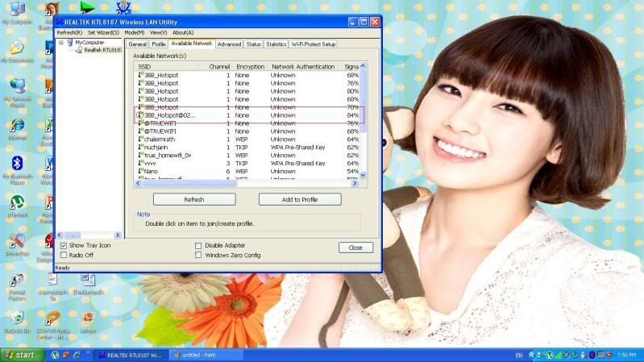Open the About(A) menu
Viewport: 644px width, 362px height.
tap(183, 32)
